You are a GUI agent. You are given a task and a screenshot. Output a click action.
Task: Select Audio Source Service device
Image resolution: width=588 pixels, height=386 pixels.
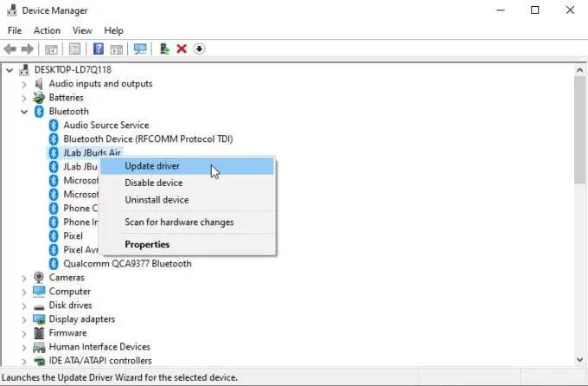106,125
